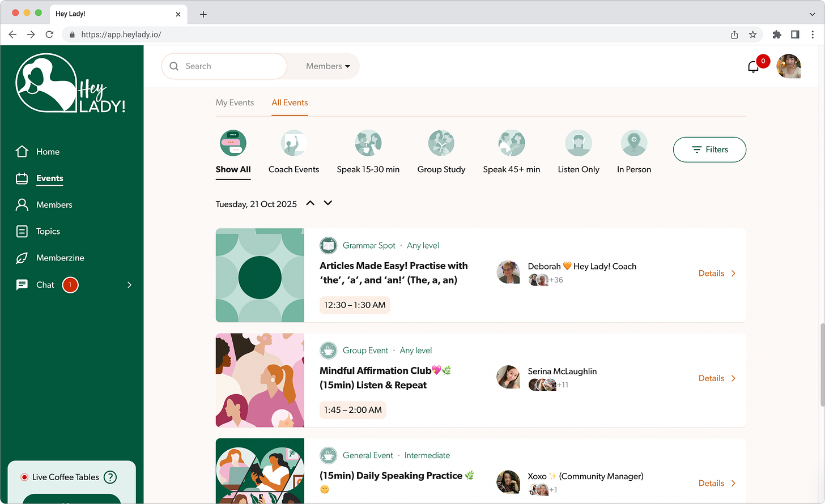Go to the Members sidebar page

(x=44, y=205)
